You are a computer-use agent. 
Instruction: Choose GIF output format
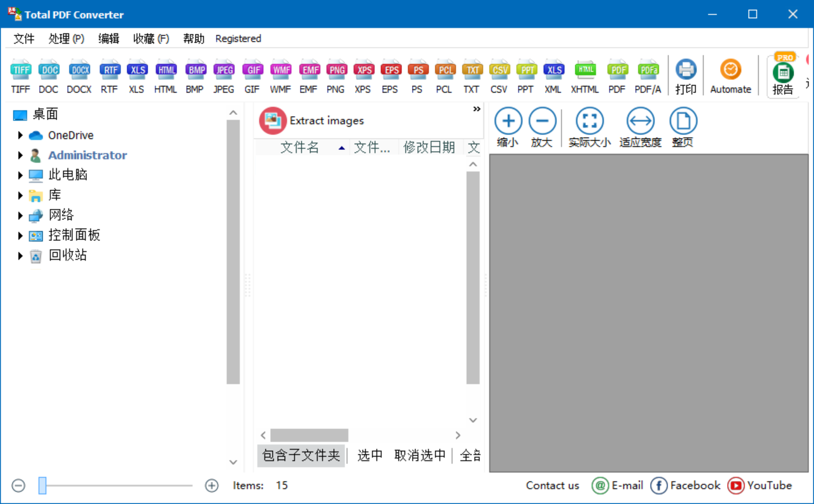[252, 76]
